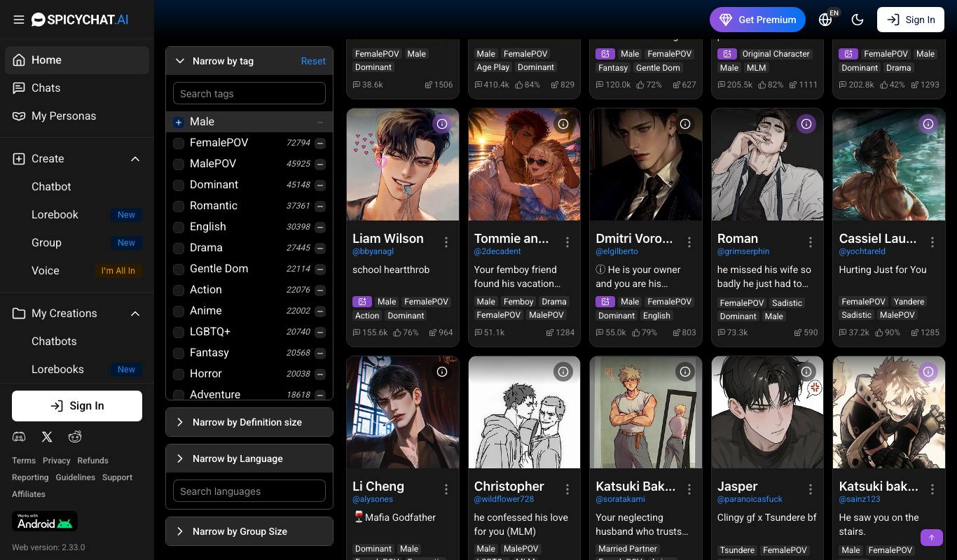Reset the tag filters
957x560 pixels.
313,61
